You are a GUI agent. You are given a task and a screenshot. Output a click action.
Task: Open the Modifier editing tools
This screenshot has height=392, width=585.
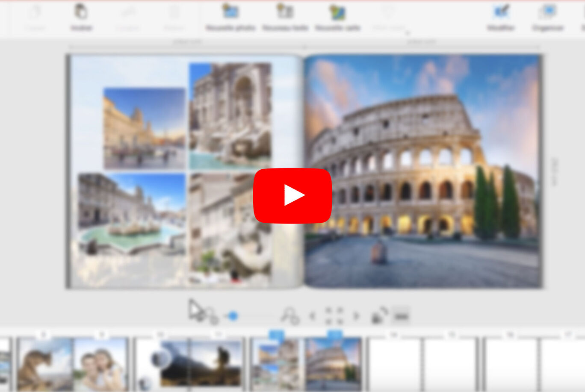point(500,17)
